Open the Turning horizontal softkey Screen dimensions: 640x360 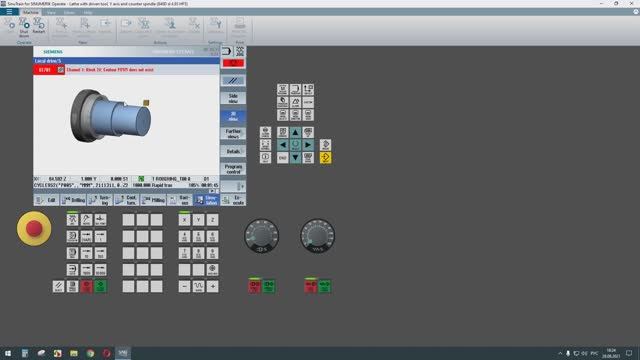[100, 200]
